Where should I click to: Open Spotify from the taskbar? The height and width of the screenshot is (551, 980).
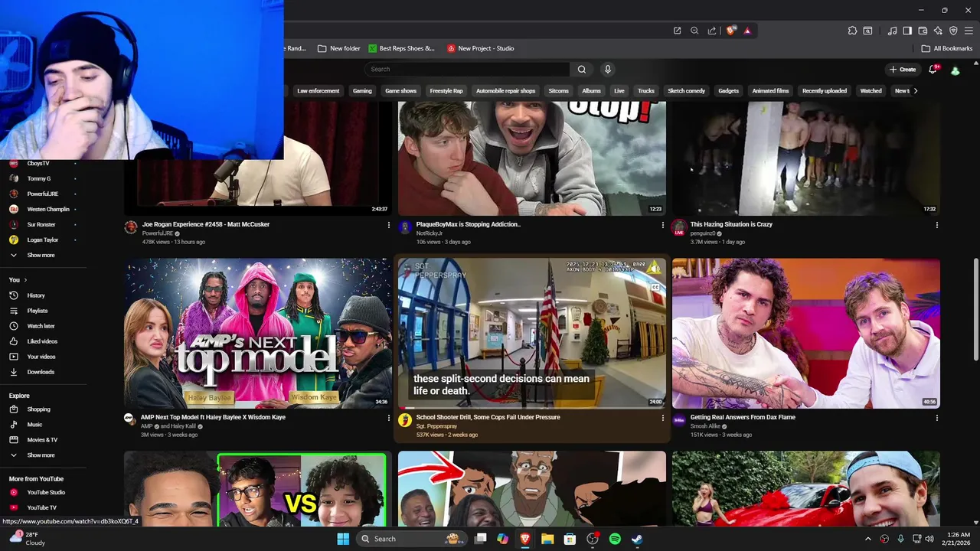(x=615, y=539)
